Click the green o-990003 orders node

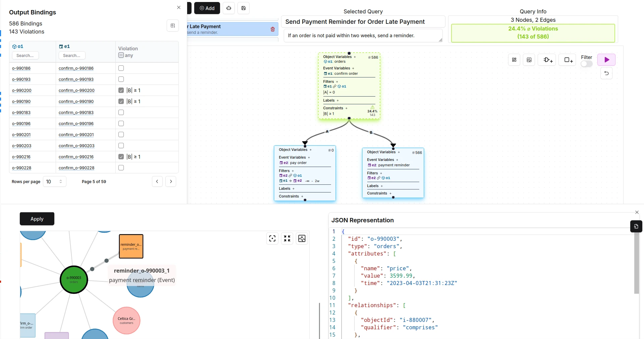tap(74, 280)
